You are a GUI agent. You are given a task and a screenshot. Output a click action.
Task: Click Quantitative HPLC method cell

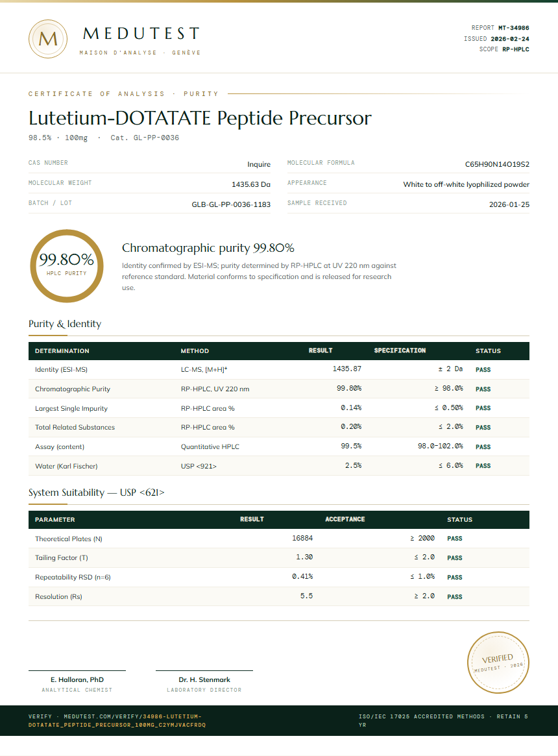click(210, 447)
